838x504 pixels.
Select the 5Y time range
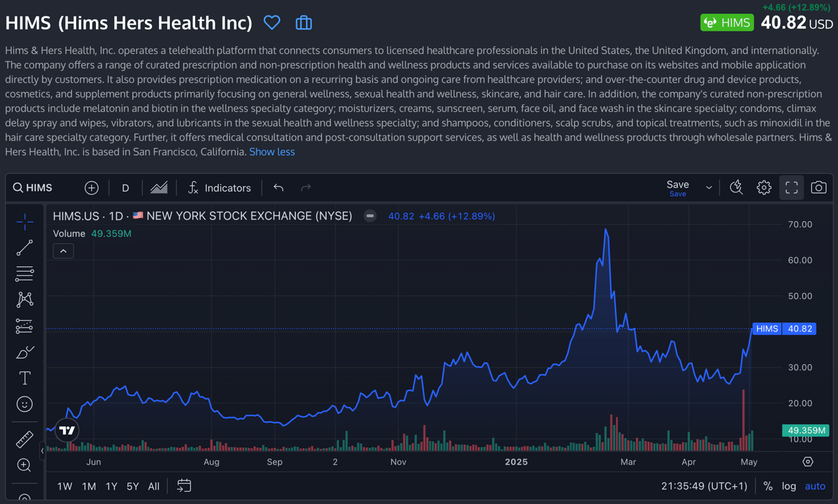[133, 486]
